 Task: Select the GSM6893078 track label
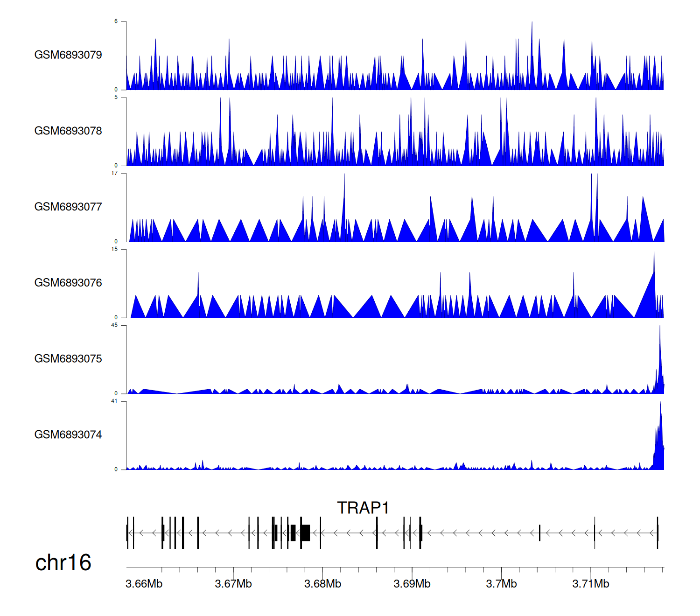click(68, 131)
